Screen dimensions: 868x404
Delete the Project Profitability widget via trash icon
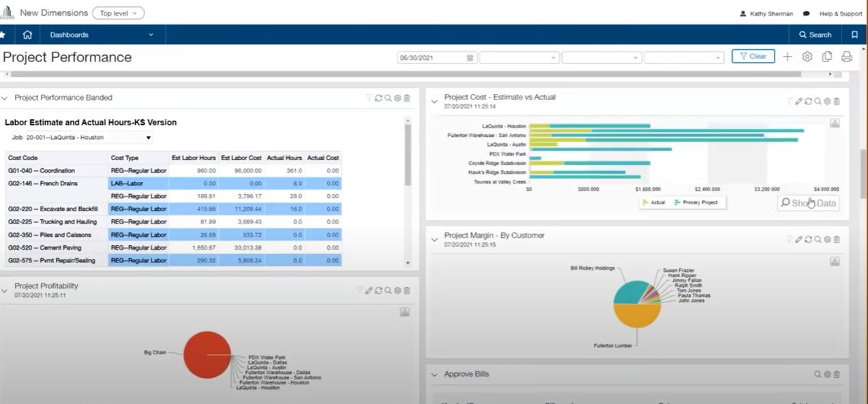click(x=406, y=290)
